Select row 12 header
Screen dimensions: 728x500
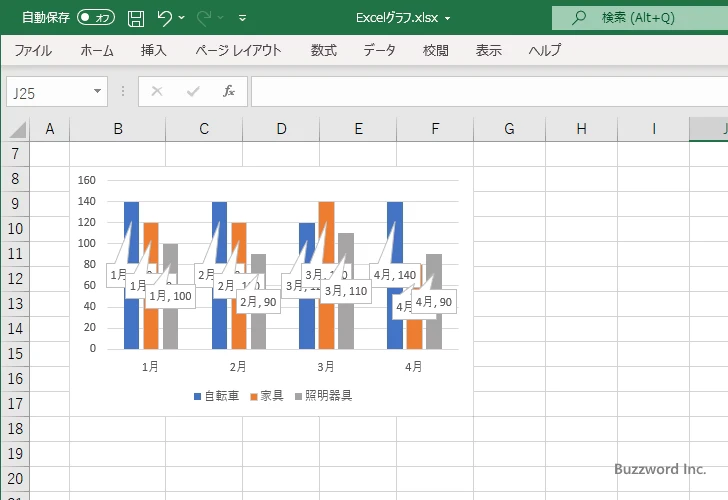pyautogui.click(x=15, y=279)
